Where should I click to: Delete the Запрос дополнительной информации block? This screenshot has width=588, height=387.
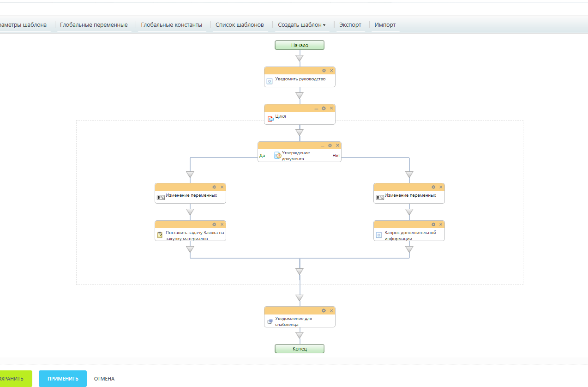click(441, 224)
